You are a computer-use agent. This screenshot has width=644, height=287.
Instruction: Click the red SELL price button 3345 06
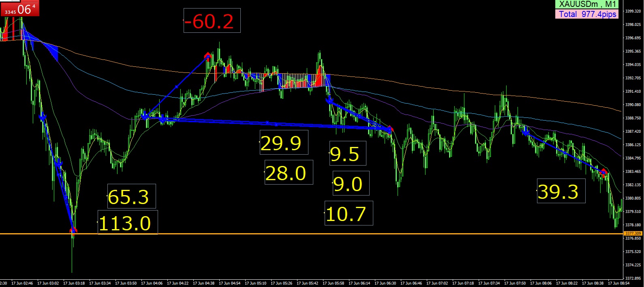point(19,9)
